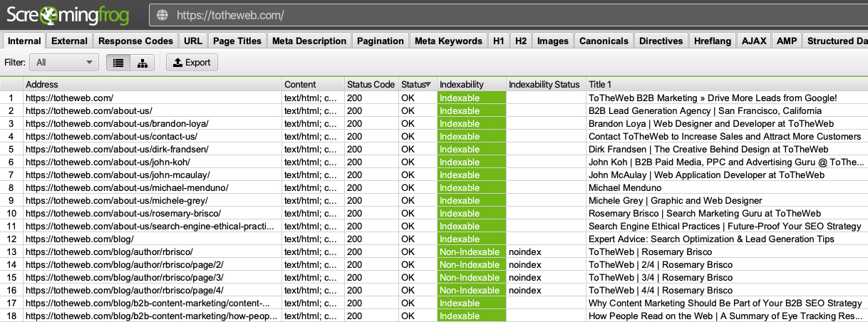Select the blog/author/rbrisco/page/4/ address
This screenshot has height=322, width=868.
coord(153,290)
